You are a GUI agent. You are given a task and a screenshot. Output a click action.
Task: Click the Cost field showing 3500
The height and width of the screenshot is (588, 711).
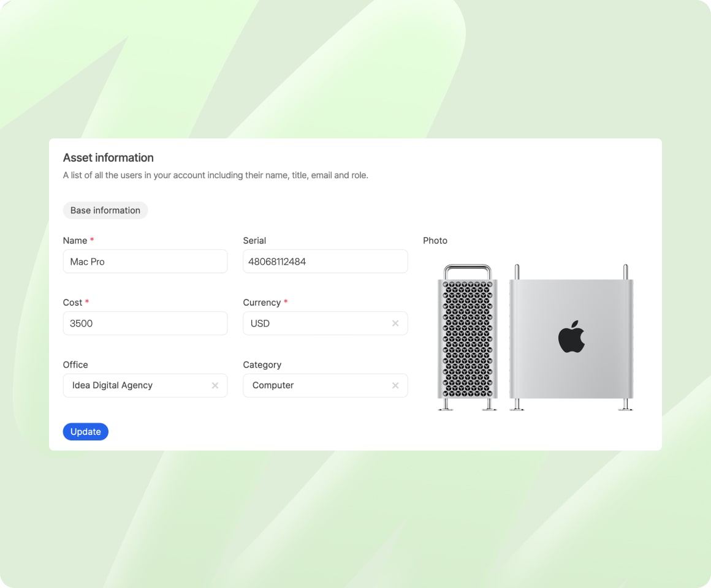[145, 323]
